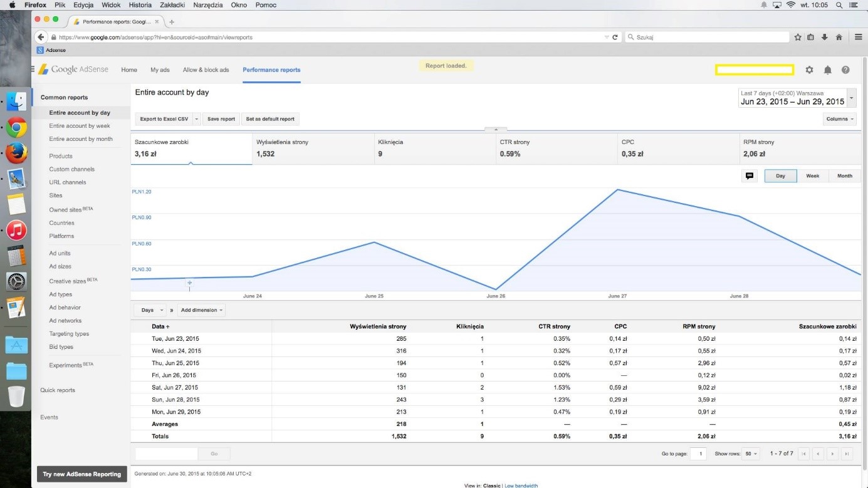Screen dimensions: 868x488
Task: Open the Zakładki menu
Action: pos(173,5)
